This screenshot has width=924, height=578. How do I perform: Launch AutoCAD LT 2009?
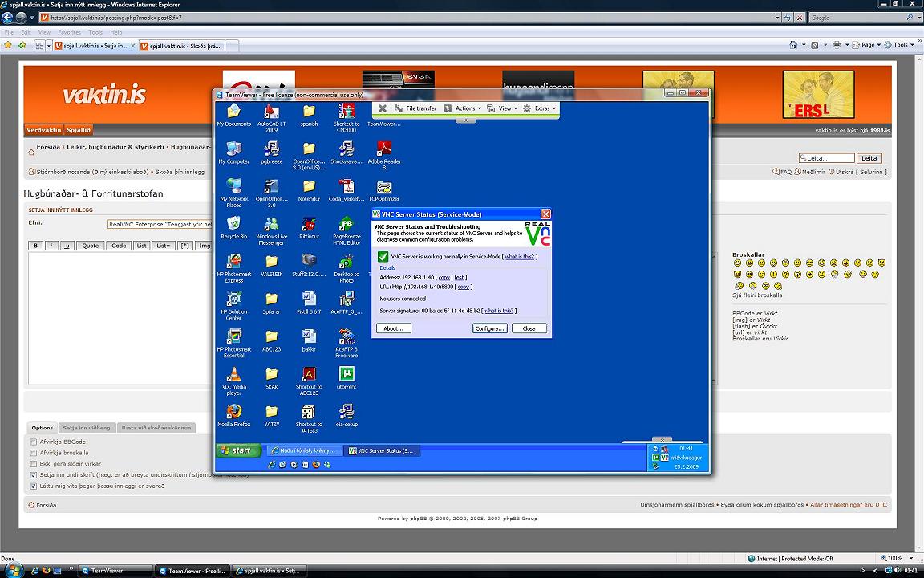(x=271, y=112)
